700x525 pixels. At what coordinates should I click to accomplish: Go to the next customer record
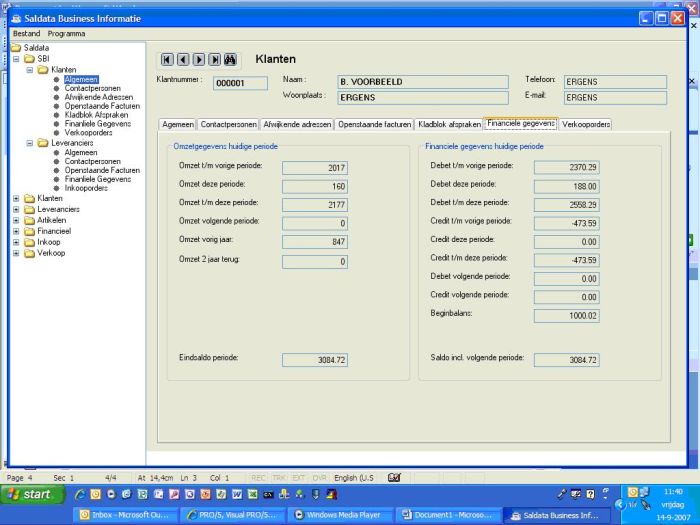pyautogui.click(x=199, y=59)
